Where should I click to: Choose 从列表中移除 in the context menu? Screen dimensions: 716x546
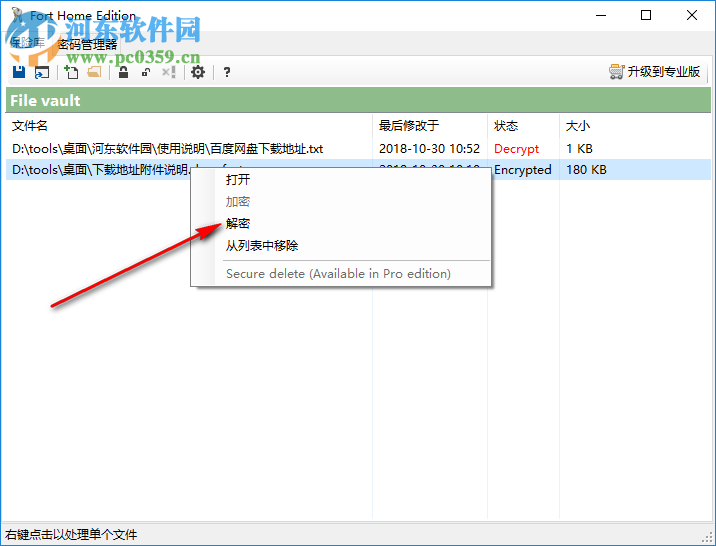coord(262,246)
